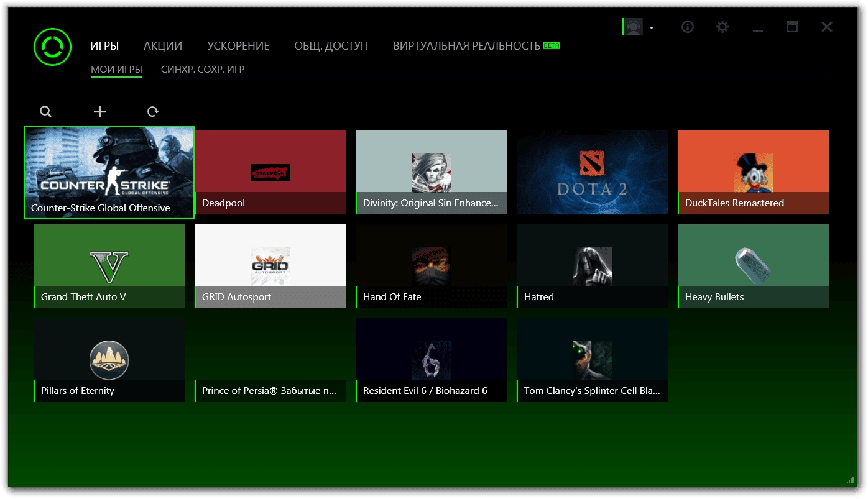The height and width of the screenshot is (499, 868).
Task: Click the Hand Of Fate label
Action: (x=392, y=297)
